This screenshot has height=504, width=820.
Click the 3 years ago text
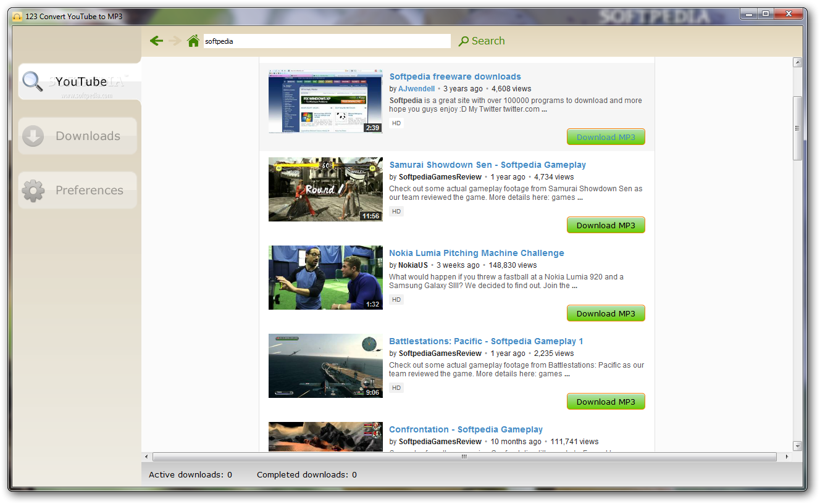click(463, 89)
